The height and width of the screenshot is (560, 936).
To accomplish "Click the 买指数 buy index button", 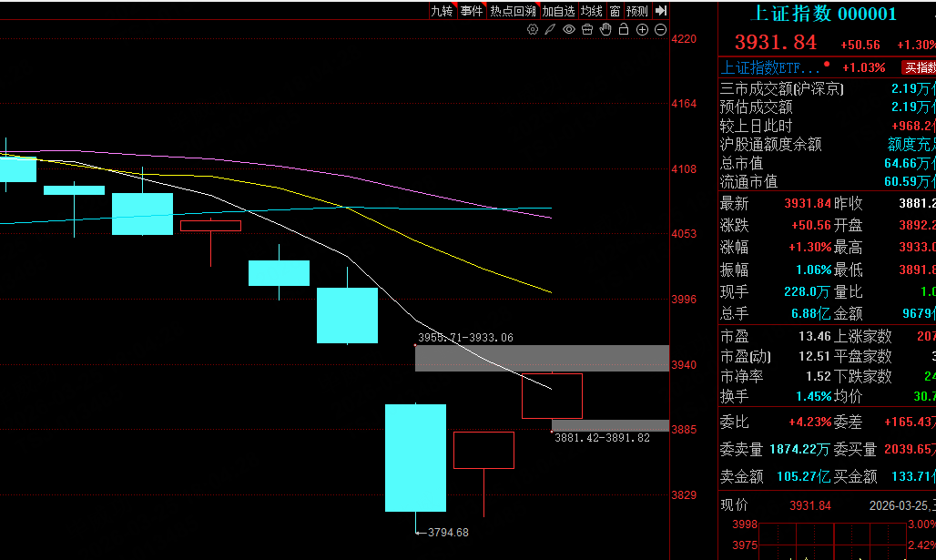I will pyautogui.click(x=919, y=67).
